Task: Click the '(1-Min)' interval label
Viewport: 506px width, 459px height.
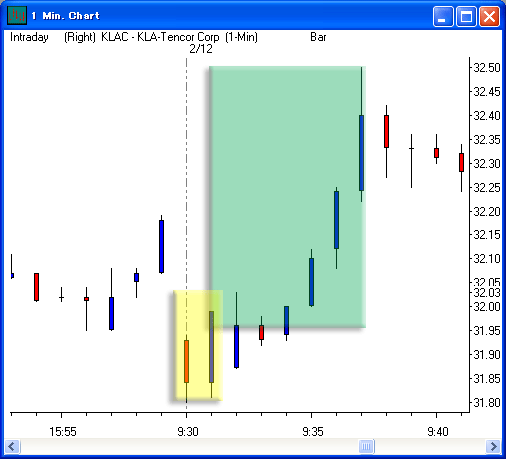Action: coord(242,37)
